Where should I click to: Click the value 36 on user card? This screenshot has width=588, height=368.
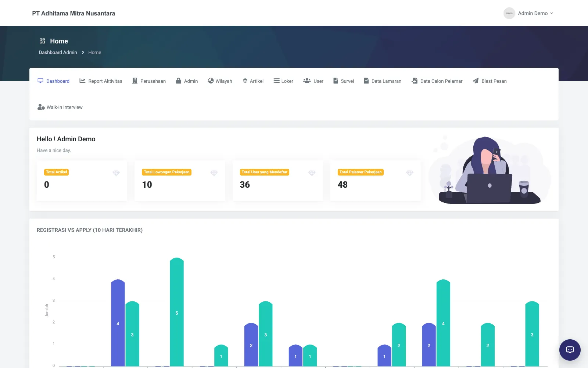[x=245, y=185]
